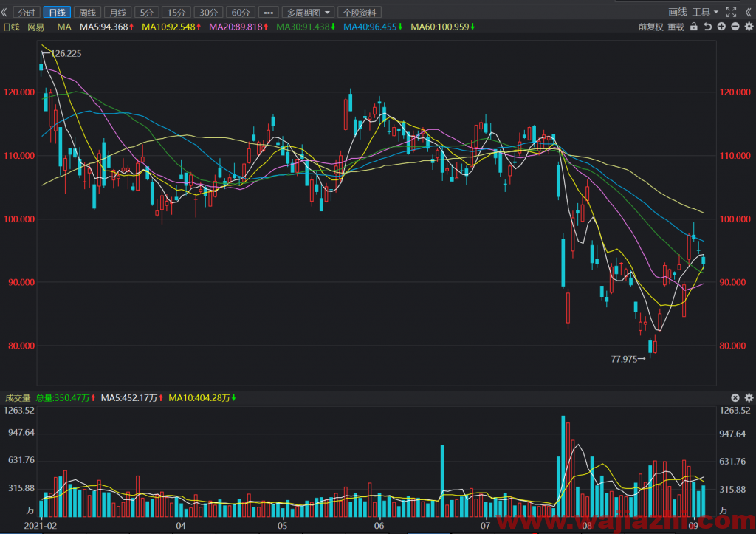The height and width of the screenshot is (534, 756).
Task: Expand the 工具 tools dropdown
Action: coord(705,12)
